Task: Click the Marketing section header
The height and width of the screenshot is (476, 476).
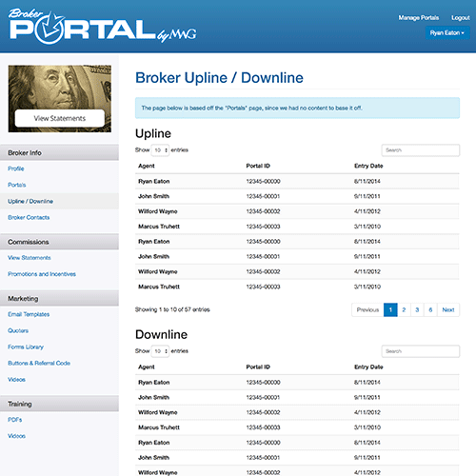Action: tap(59, 299)
